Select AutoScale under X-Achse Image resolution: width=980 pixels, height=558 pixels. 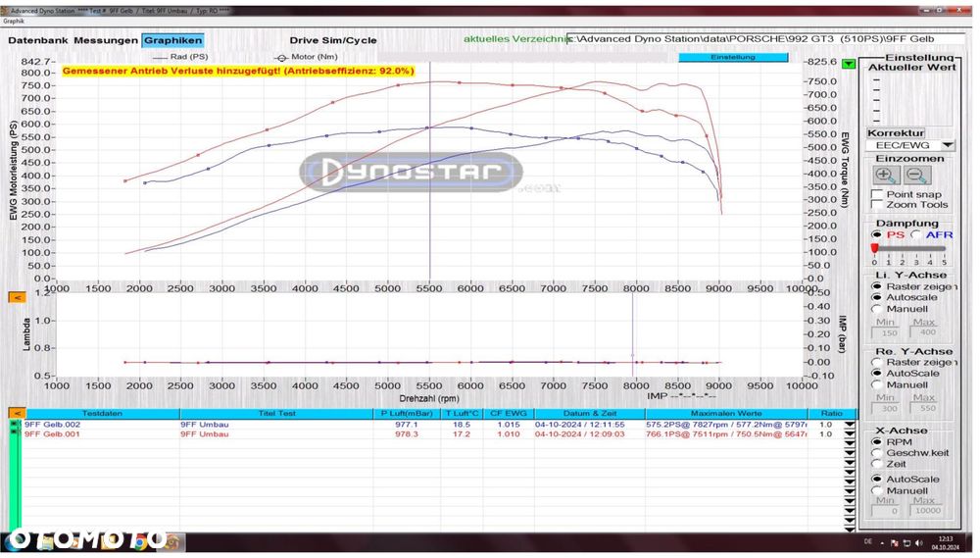pos(877,480)
